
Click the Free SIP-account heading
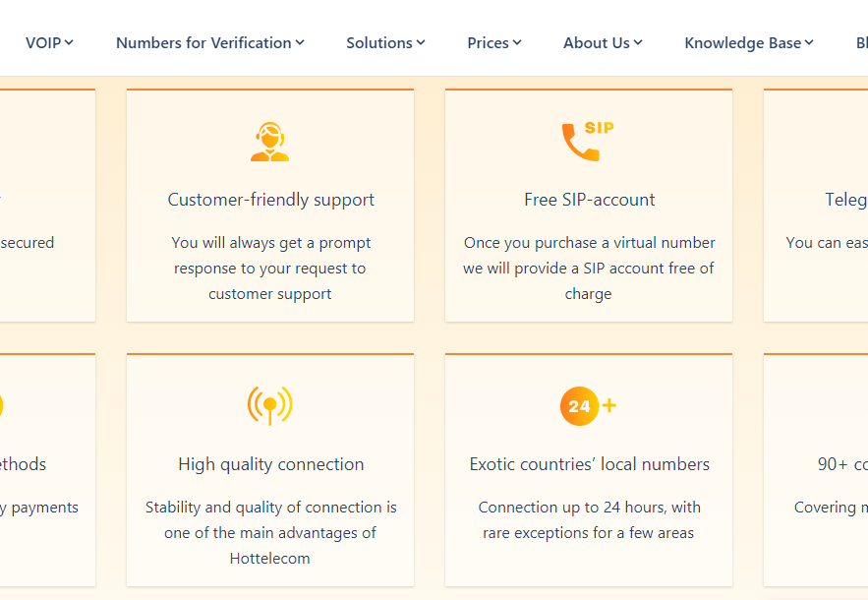tap(589, 199)
